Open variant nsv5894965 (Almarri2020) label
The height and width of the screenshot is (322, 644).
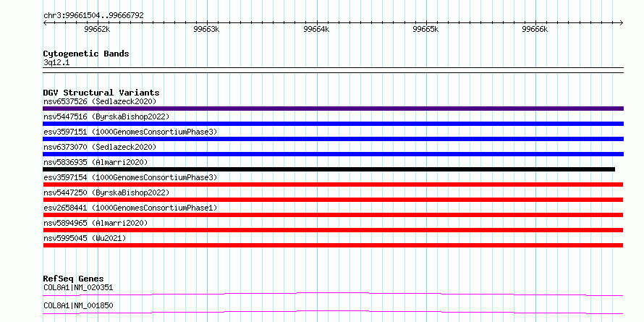tap(96, 223)
